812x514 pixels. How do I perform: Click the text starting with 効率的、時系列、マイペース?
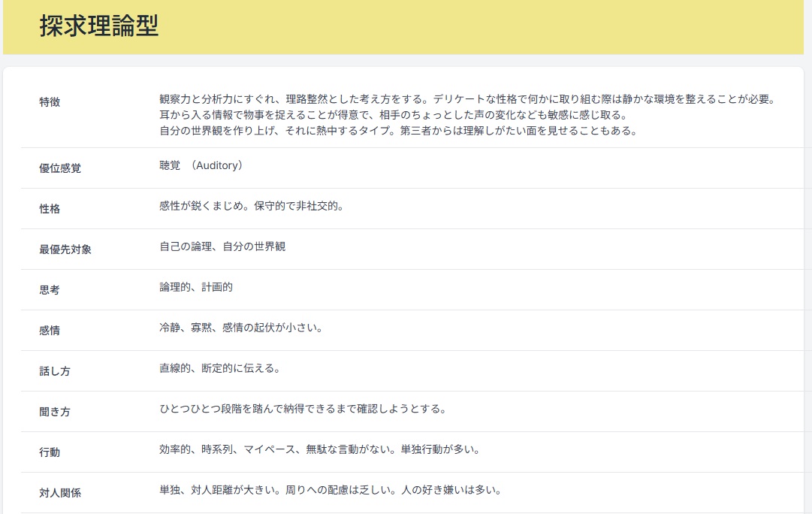click(x=319, y=449)
